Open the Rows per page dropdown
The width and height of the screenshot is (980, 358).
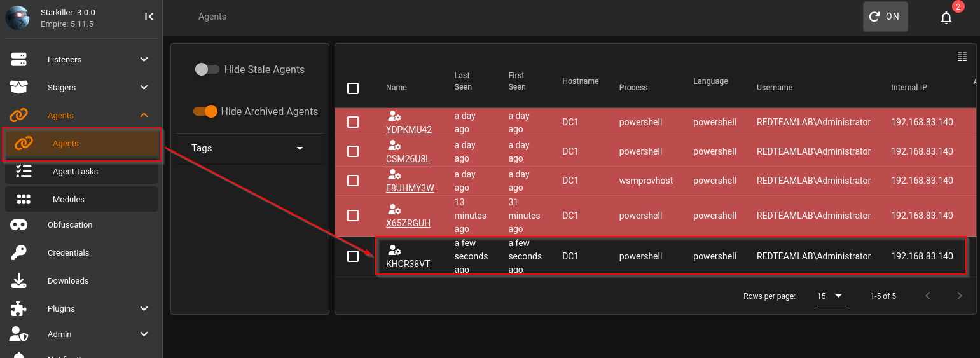831,296
